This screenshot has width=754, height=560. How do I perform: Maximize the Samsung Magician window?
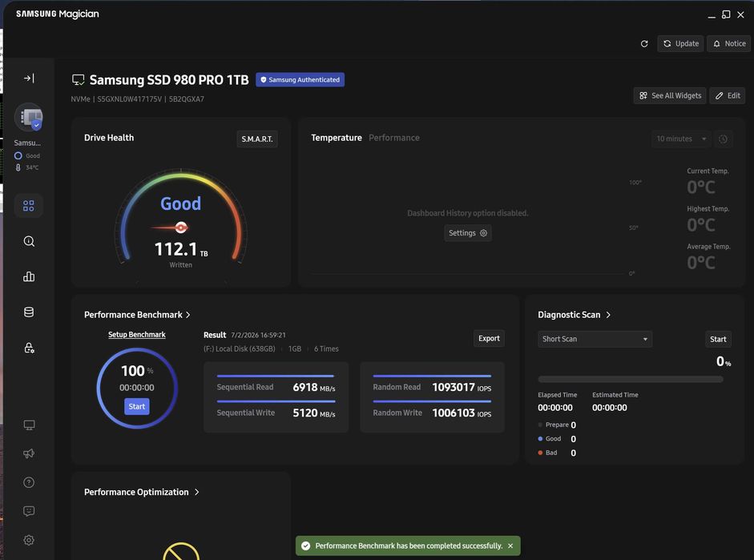click(726, 14)
